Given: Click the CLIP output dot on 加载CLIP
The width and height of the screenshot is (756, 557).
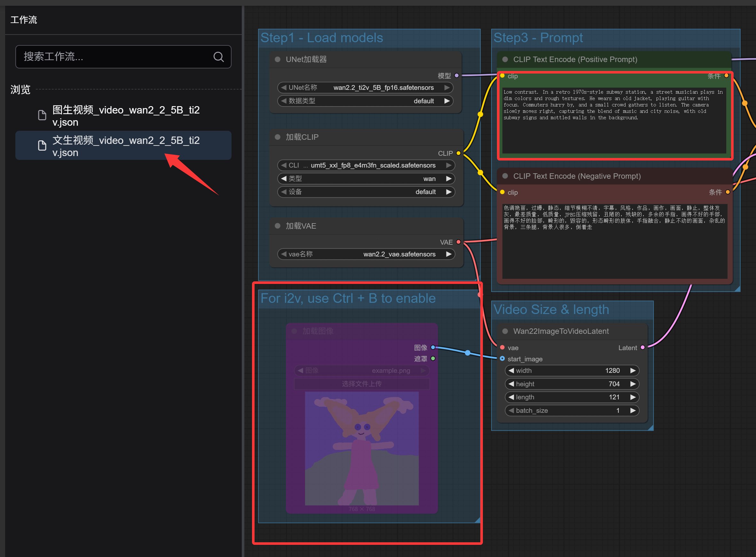Looking at the screenshot, I should coord(458,153).
